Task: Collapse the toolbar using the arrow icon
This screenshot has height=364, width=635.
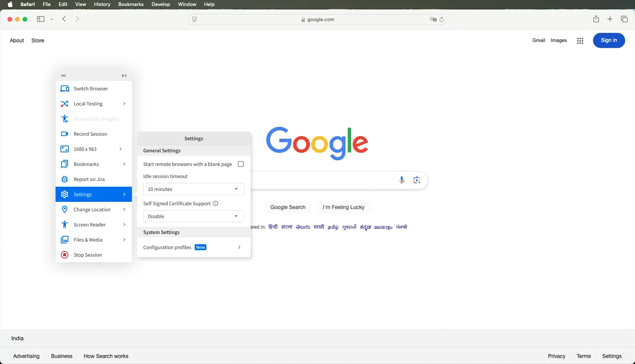Action: pos(124,76)
